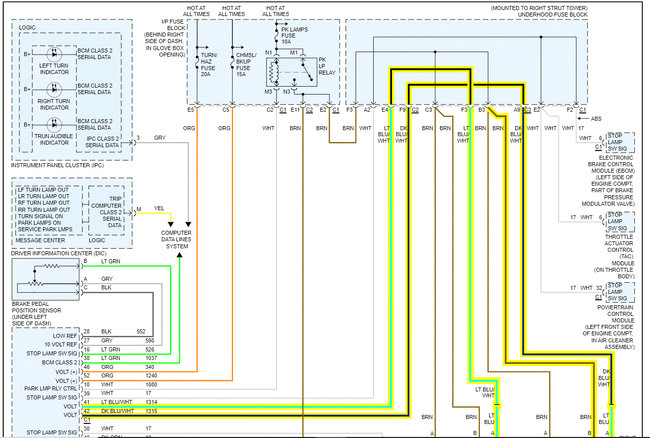Click circuit number 1314
This screenshot has height=438, width=650.
pos(151,402)
